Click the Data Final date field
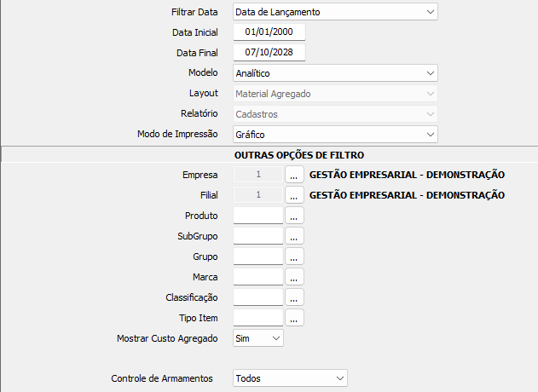This screenshot has width=538, height=392. [269, 53]
